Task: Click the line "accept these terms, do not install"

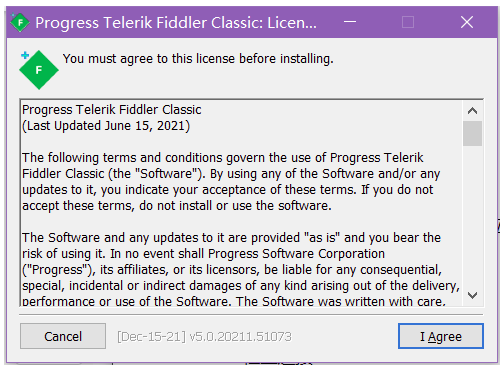Action: click(177, 206)
